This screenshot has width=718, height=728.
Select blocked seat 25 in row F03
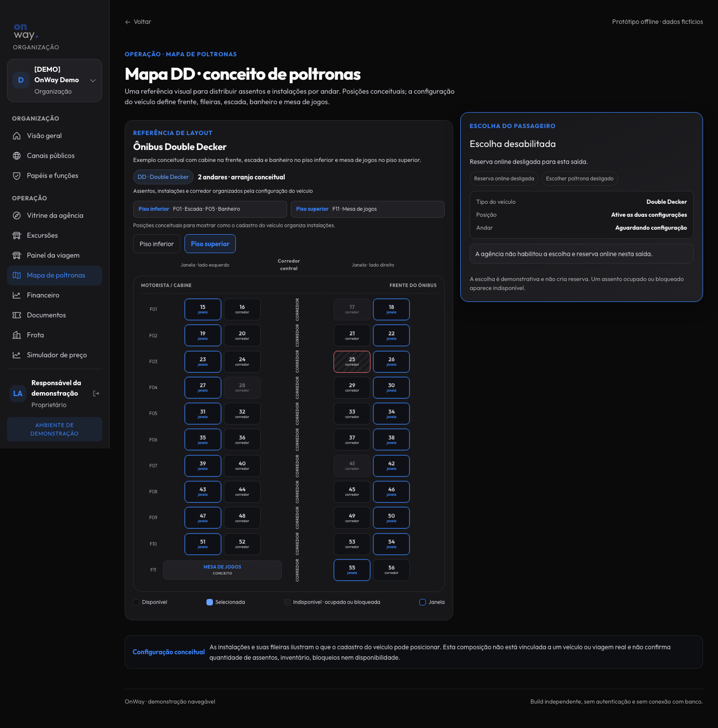tap(352, 362)
